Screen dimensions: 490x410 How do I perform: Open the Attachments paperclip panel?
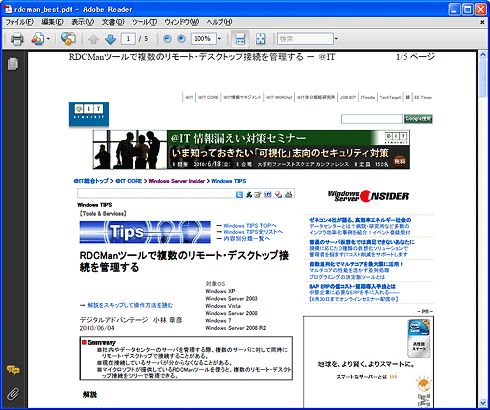(x=13, y=394)
